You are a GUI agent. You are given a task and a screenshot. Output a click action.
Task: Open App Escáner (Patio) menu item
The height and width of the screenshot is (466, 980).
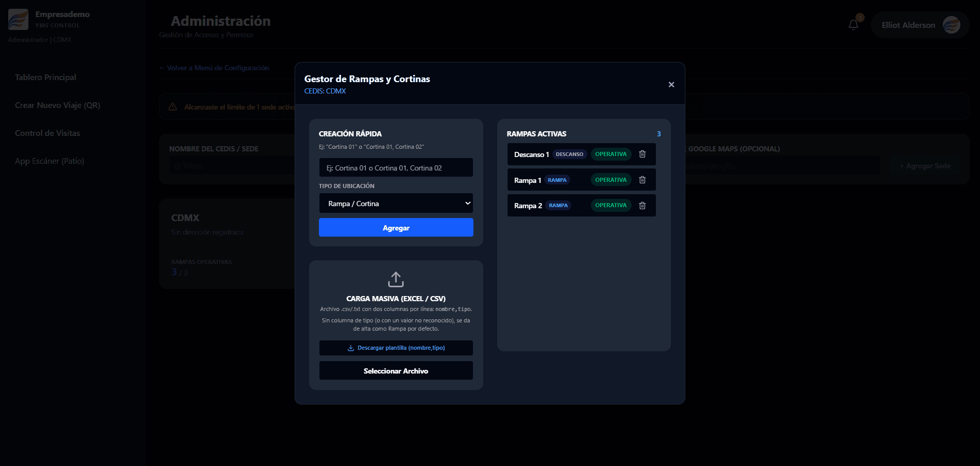tap(50, 161)
